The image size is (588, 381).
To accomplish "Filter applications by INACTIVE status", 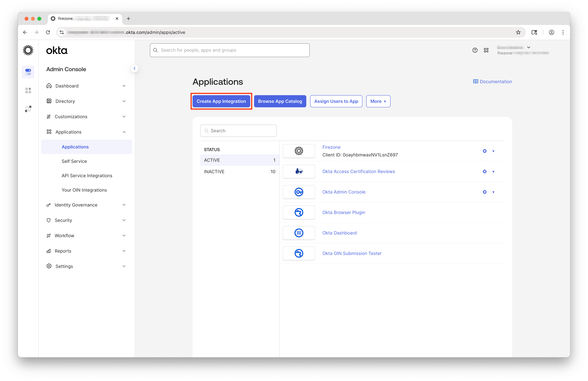I will 214,171.
